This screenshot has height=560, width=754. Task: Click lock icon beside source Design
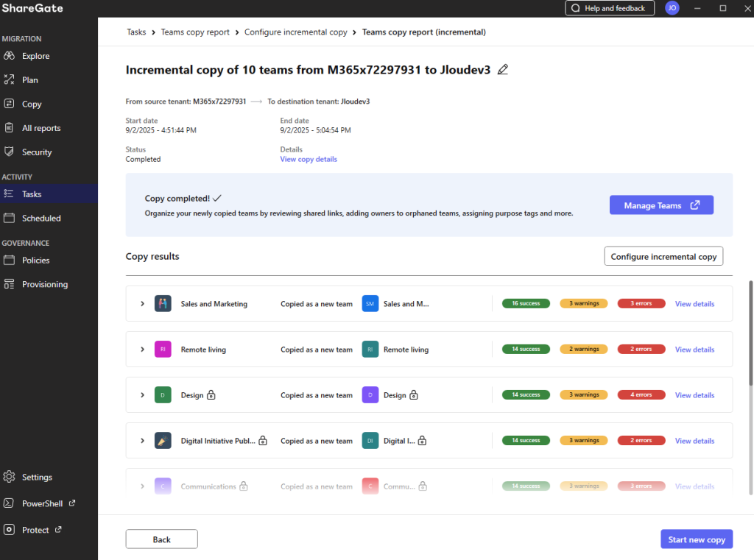pos(211,395)
